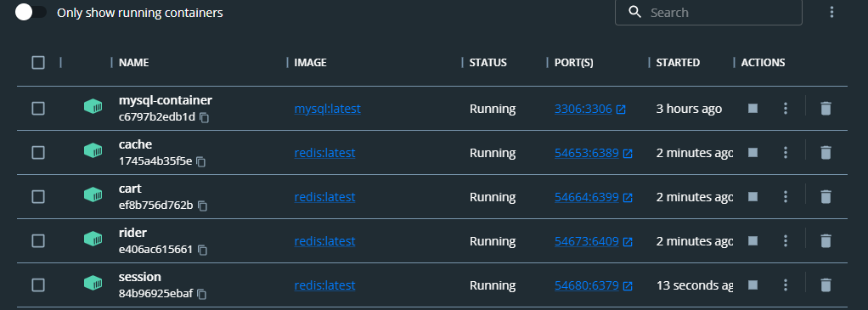Viewport: 868px width, 310px height.
Task: Stop the cart container
Action: tap(752, 196)
